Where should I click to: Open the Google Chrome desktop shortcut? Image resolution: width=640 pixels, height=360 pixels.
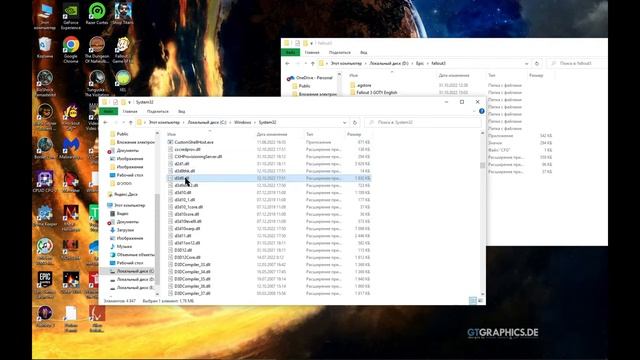(71, 50)
